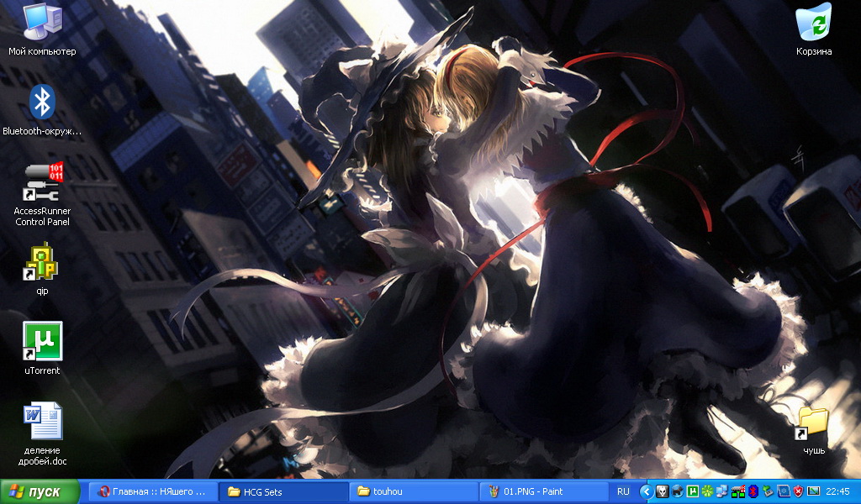Open the Мой компьютер desktop icon
The image size is (861, 504).
tap(42, 29)
